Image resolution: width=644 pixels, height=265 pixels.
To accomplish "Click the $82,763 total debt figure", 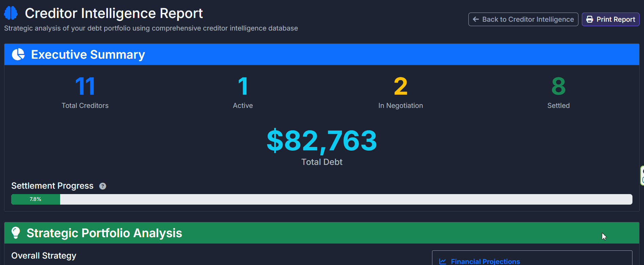I will click(x=322, y=140).
